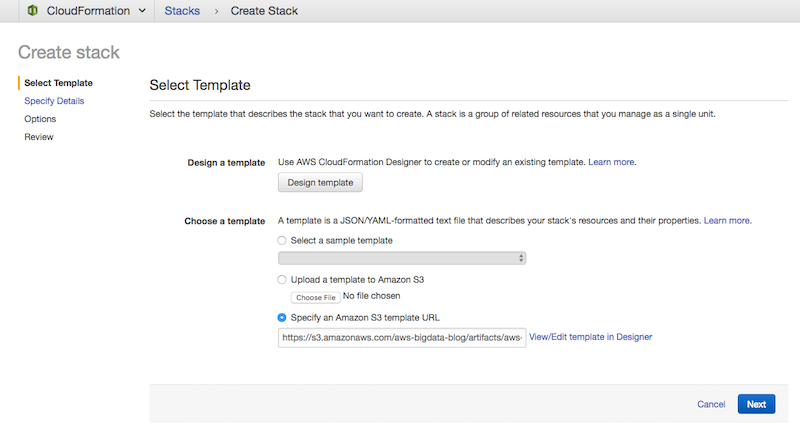The image size is (800, 430).
Task: Choose the Select a sample template radio
Action: pyautogui.click(x=282, y=240)
